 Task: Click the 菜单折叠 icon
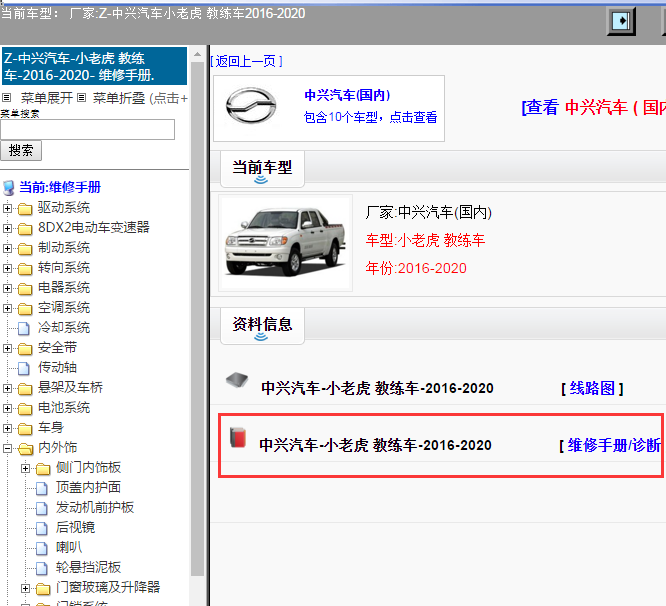(x=82, y=98)
